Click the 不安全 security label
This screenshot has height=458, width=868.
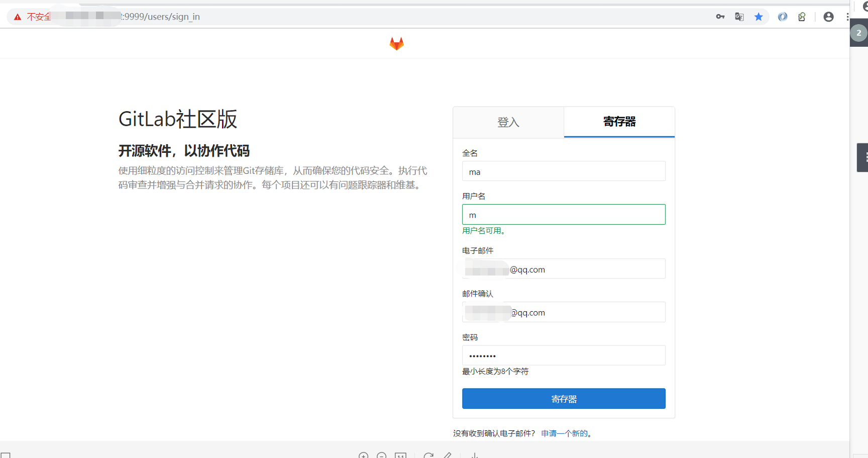pyautogui.click(x=39, y=17)
